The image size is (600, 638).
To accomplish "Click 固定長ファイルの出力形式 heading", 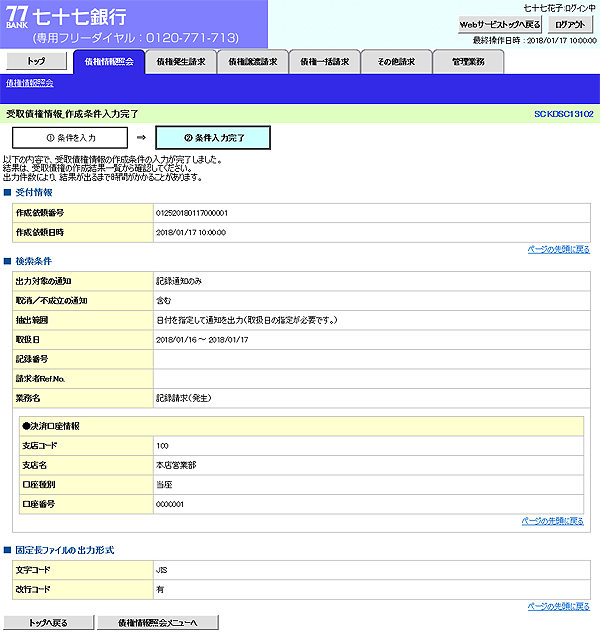I will tap(65, 550).
